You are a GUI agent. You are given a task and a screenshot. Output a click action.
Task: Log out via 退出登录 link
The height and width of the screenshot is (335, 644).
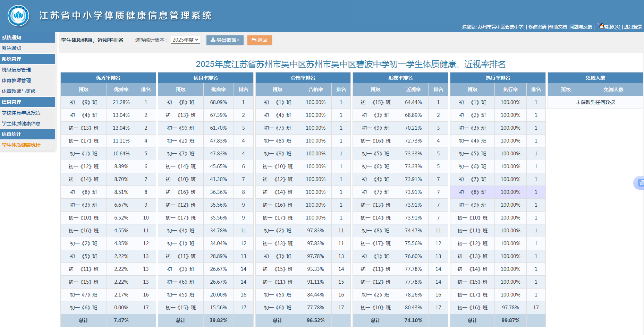[x=633, y=27]
